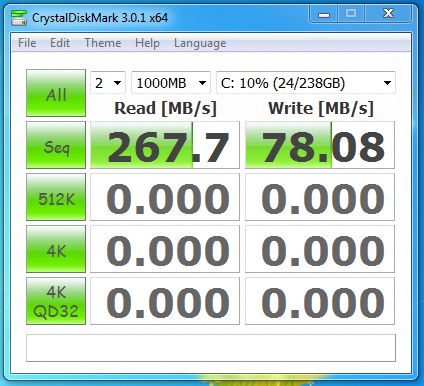The image size is (424, 386).
Task: Start the Seq sequential test
Action: tap(56, 145)
